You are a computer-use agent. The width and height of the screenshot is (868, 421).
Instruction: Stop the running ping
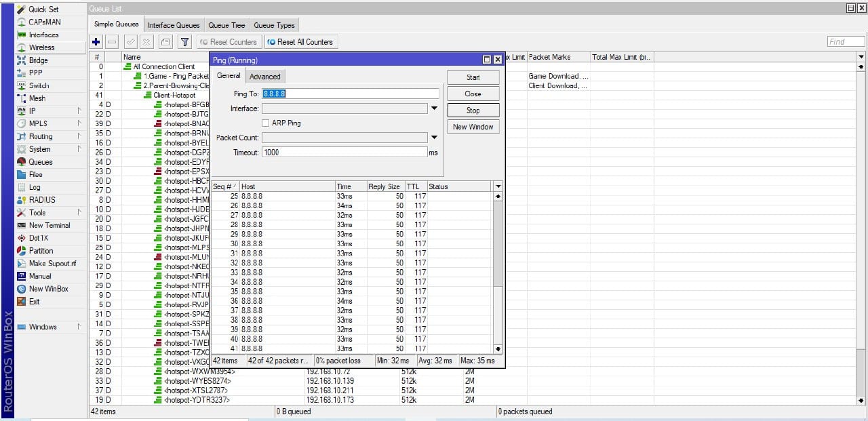473,110
